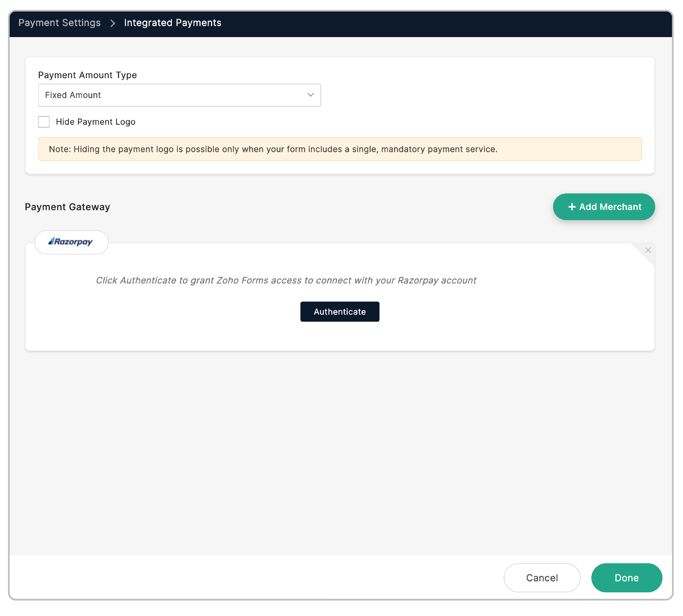
Task: Authenticate the Razorpay account
Action: 340,311
